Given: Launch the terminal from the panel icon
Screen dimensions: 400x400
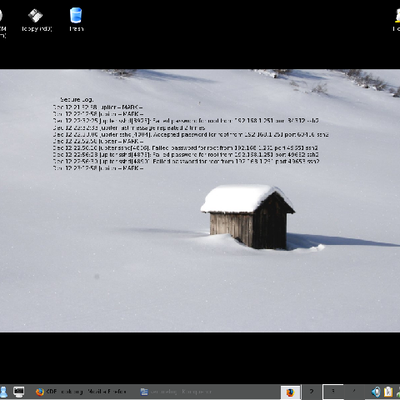Looking at the screenshot, I should pos(19,392).
